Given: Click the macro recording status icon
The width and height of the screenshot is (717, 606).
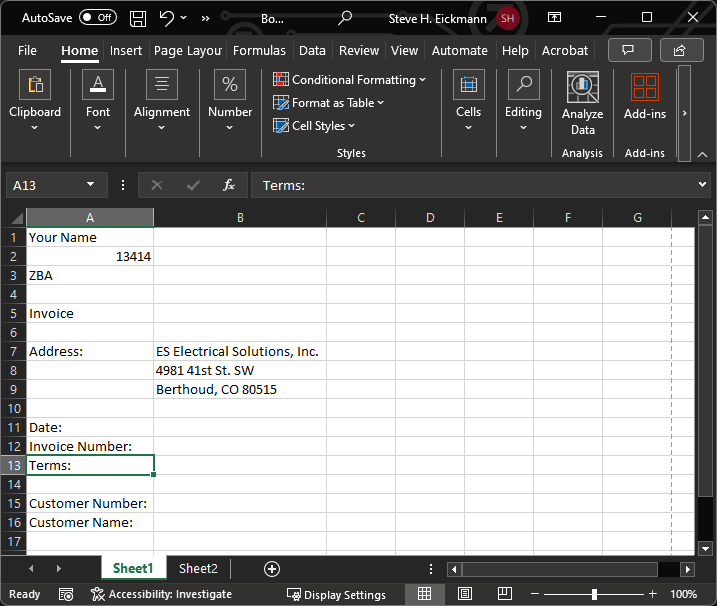Looking at the screenshot, I should point(66,594).
